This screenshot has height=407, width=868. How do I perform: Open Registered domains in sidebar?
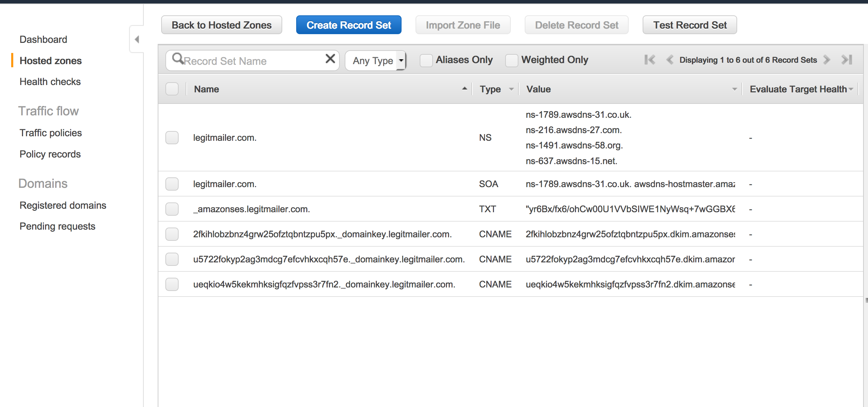pos(63,205)
